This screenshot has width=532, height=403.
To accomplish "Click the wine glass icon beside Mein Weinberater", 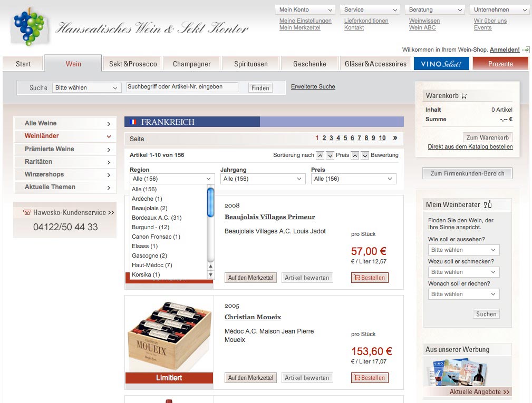I will (x=488, y=204).
